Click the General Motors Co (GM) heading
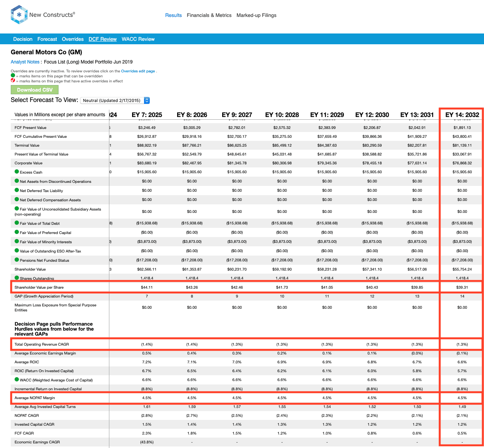 pyautogui.click(x=47, y=52)
